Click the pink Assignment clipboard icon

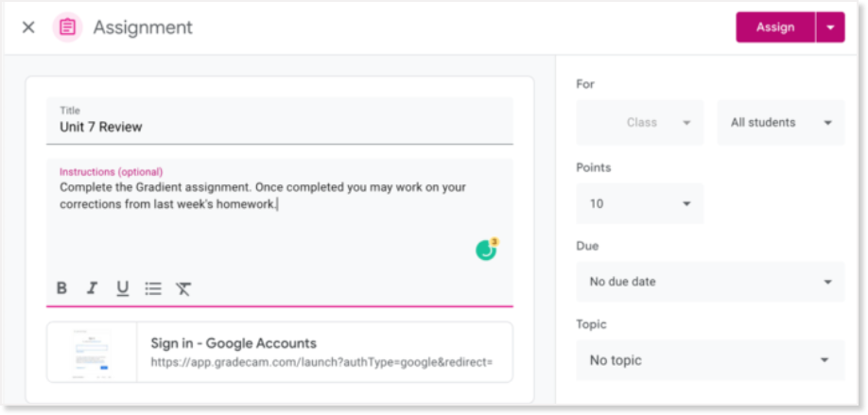67,27
